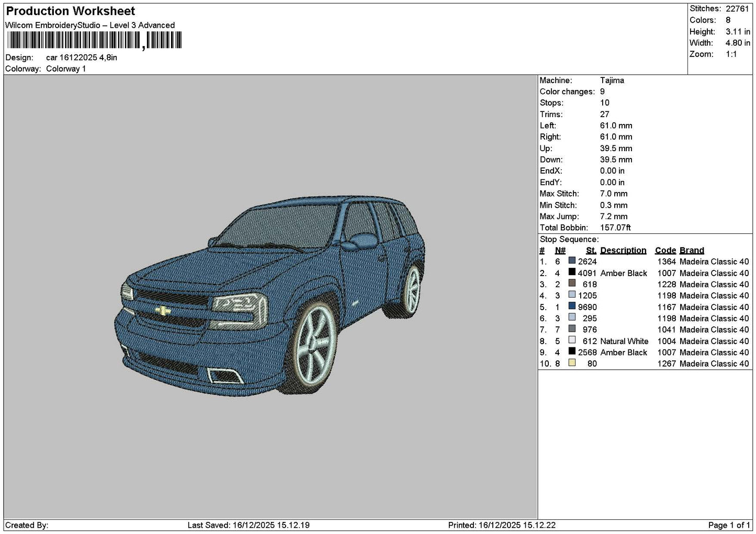756x534 pixels.
Task: Click the Code column header
Action: (x=665, y=251)
